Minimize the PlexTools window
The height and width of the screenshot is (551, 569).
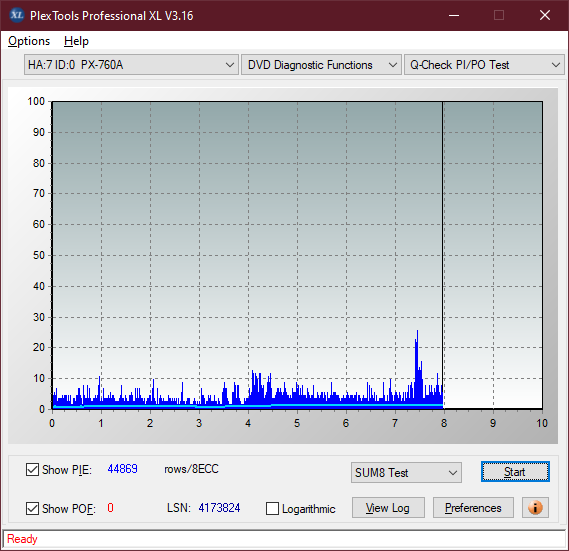click(x=454, y=15)
